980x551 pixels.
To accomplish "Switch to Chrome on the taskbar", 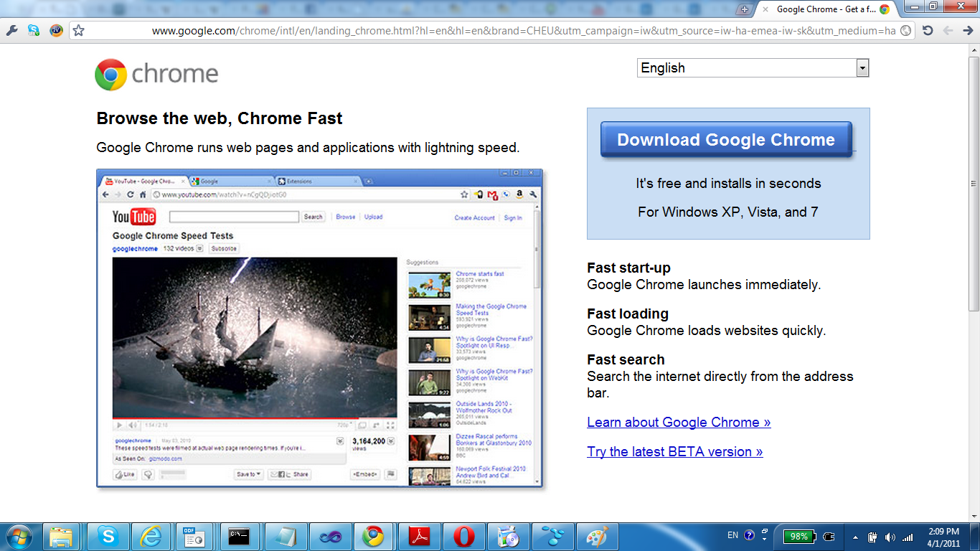I will tap(374, 536).
